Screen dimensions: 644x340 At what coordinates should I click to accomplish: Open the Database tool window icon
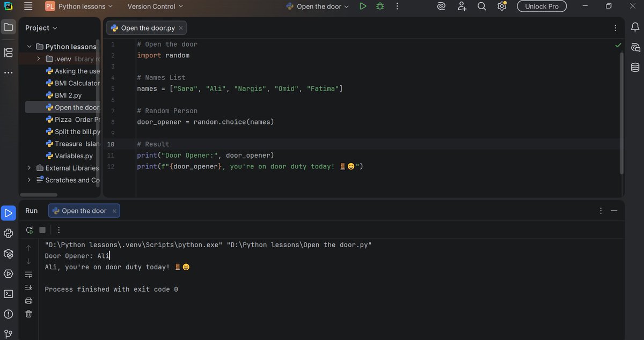click(635, 67)
